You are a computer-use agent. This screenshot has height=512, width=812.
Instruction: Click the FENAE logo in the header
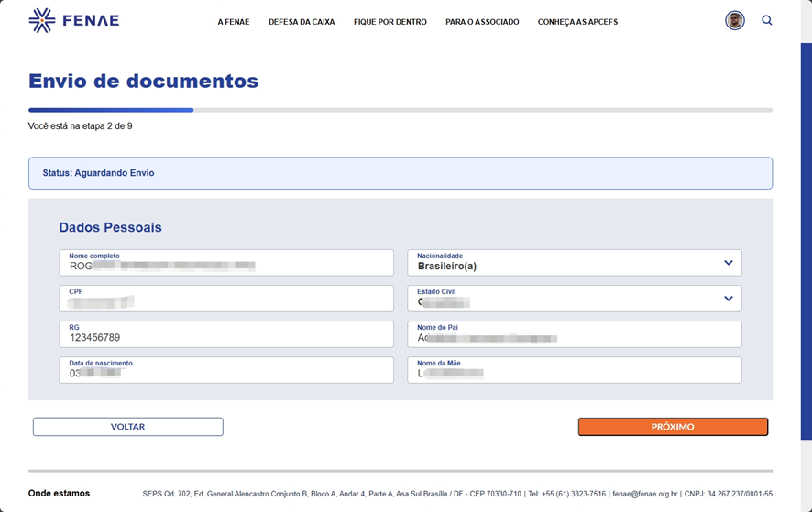(x=73, y=20)
